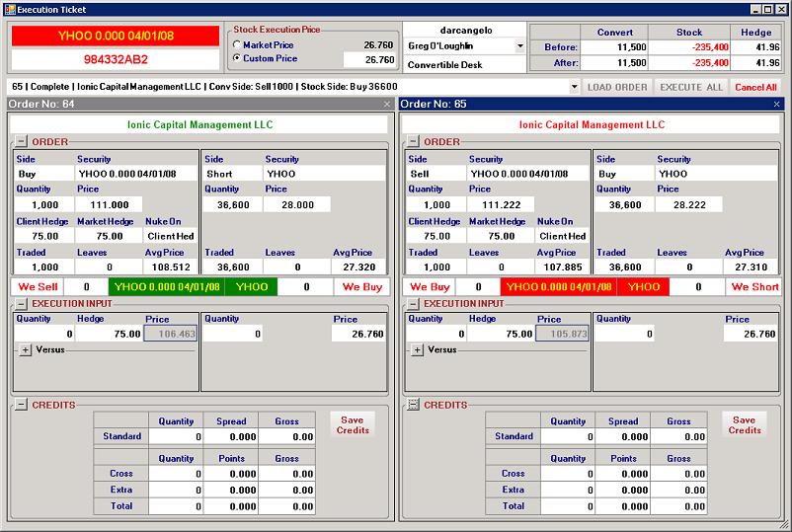Click the red YHOO 0.000 04/01/08 label in Order 65
Image resolution: width=792 pixels, height=532 pixels.
pyautogui.click(x=559, y=286)
